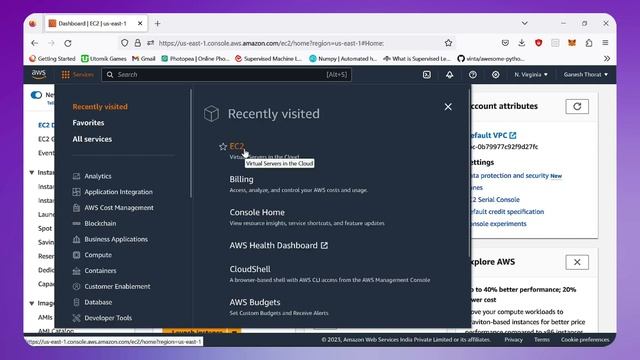
Task: Reload the browser page
Action: [x=68, y=43]
